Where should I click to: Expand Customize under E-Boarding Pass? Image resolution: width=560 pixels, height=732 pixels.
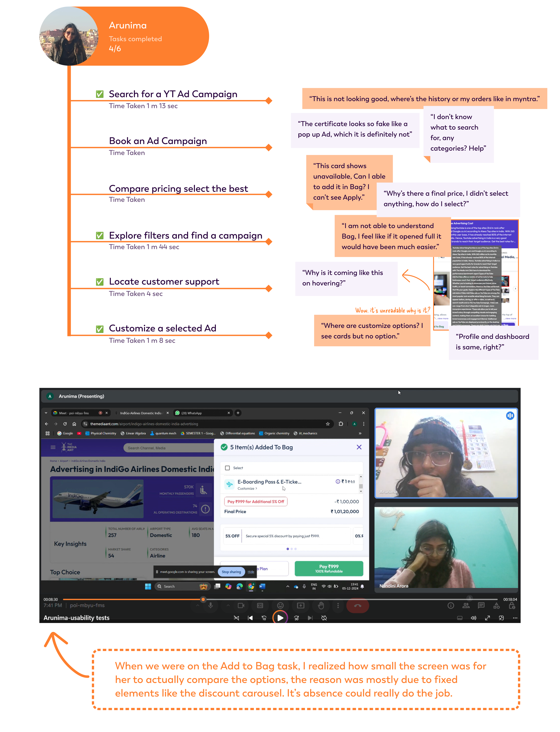[247, 489]
